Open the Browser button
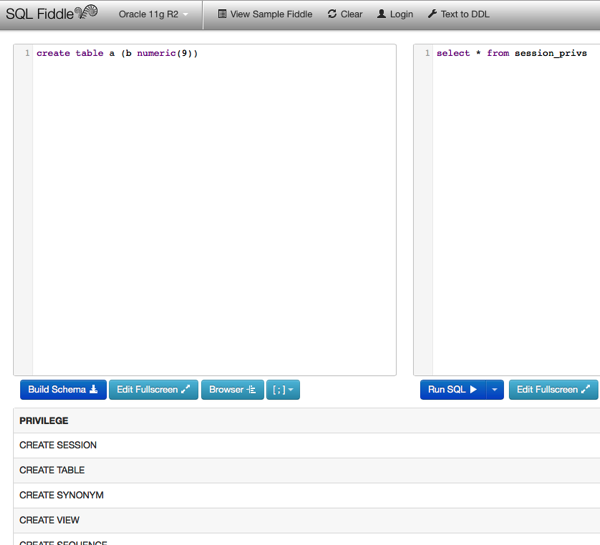Viewport: 600px width, 545px height. pos(232,390)
